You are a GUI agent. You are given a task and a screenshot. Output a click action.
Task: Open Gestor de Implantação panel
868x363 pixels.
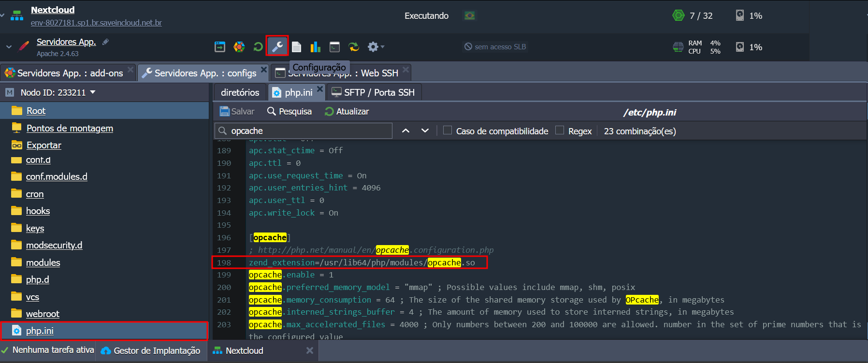(x=151, y=350)
